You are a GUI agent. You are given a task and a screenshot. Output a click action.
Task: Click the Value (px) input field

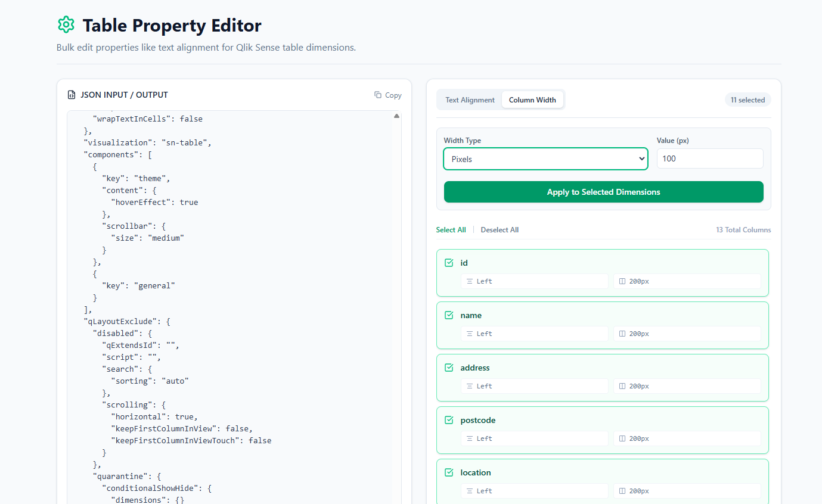pyautogui.click(x=710, y=158)
